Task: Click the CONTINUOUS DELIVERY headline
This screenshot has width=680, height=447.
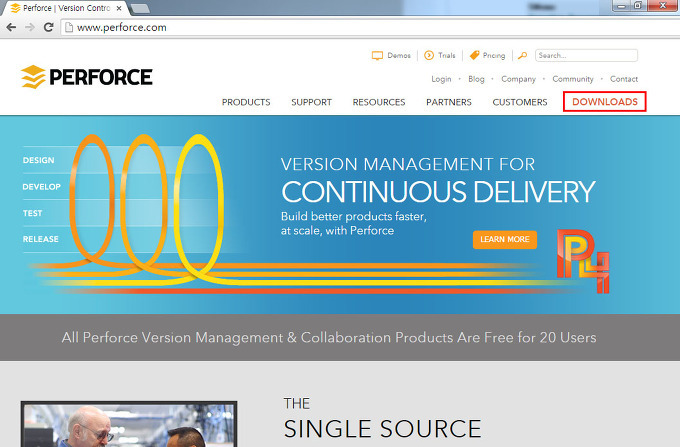Action: tap(438, 192)
